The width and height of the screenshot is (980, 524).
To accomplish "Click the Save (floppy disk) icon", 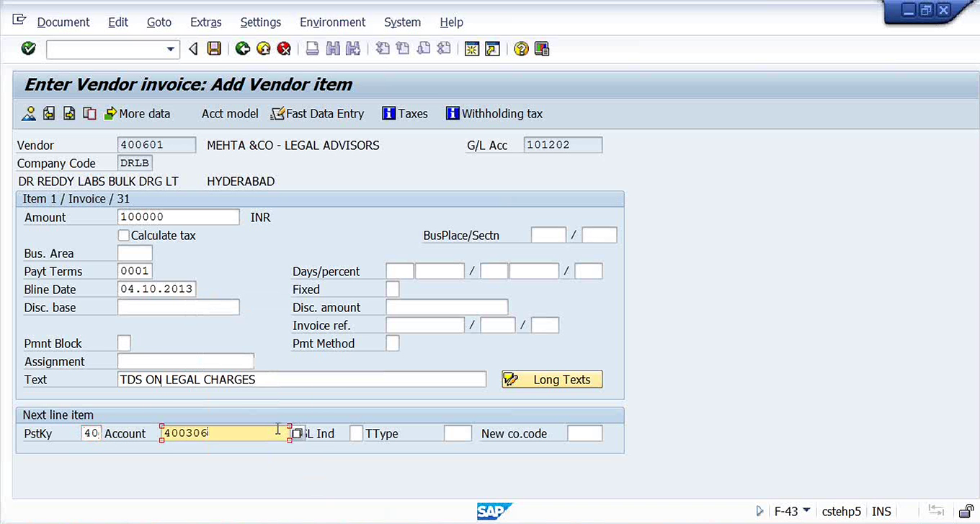I will (214, 49).
